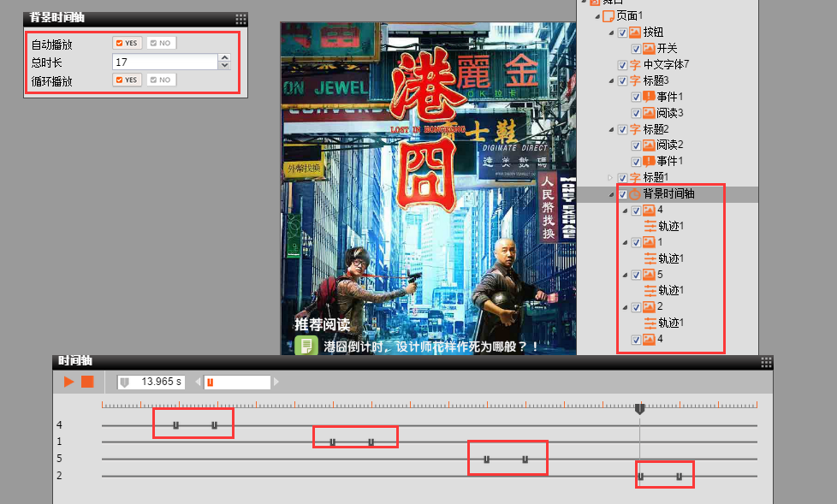The width and height of the screenshot is (837, 504).
Task: Collapse layer 5 in the tree
Action: [625, 276]
